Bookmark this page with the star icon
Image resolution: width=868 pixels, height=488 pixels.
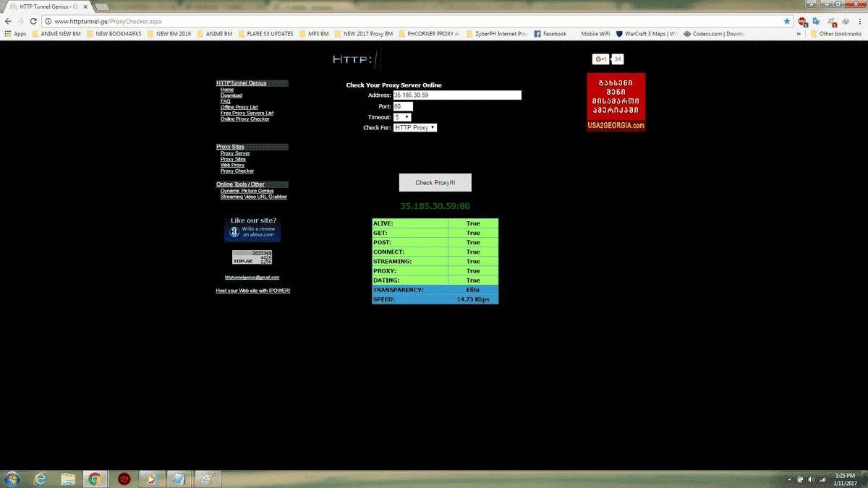pyautogui.click(x=787, y=22)
